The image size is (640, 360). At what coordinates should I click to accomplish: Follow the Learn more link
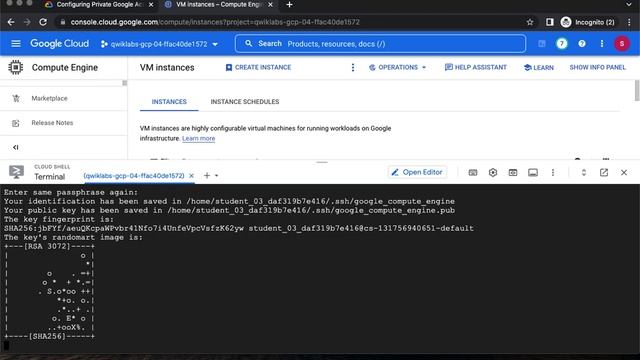pos(198,138)
